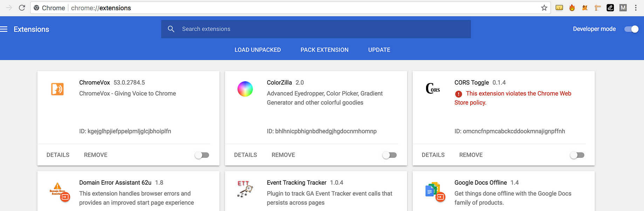
Task: Click the CORS Toggle title text
Action: [472, 83]
